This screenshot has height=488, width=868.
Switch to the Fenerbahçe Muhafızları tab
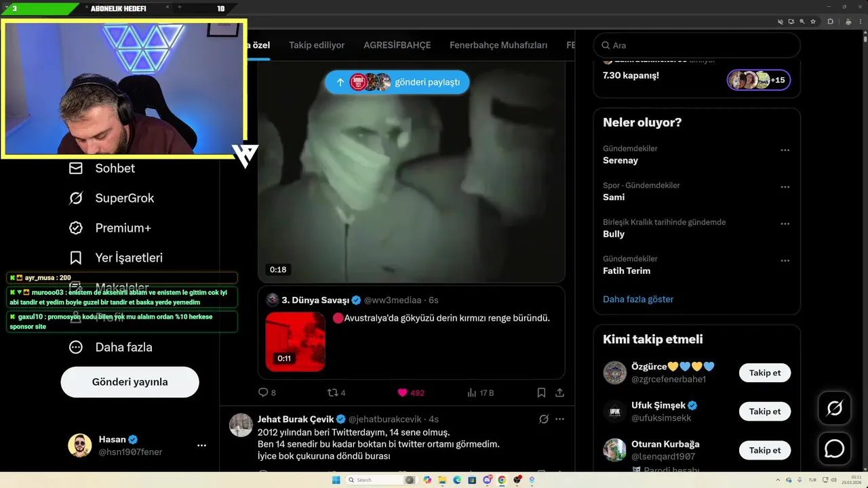498,45
